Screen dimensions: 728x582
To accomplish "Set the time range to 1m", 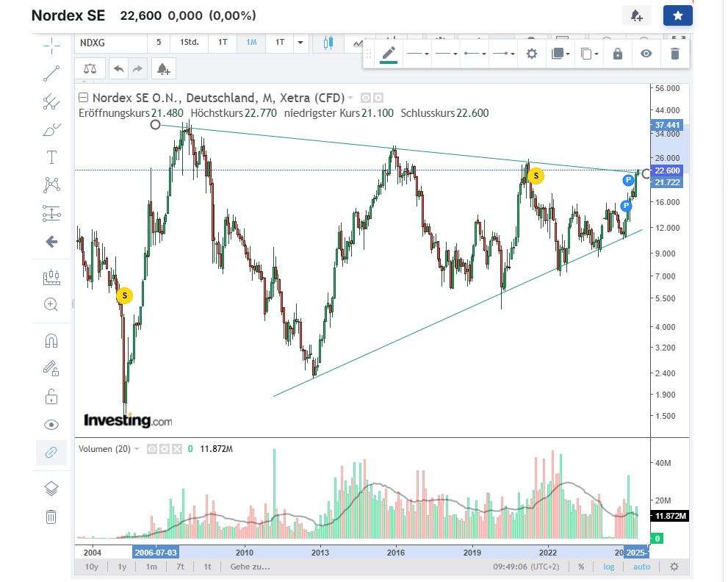I will click(x=151, y=567).
